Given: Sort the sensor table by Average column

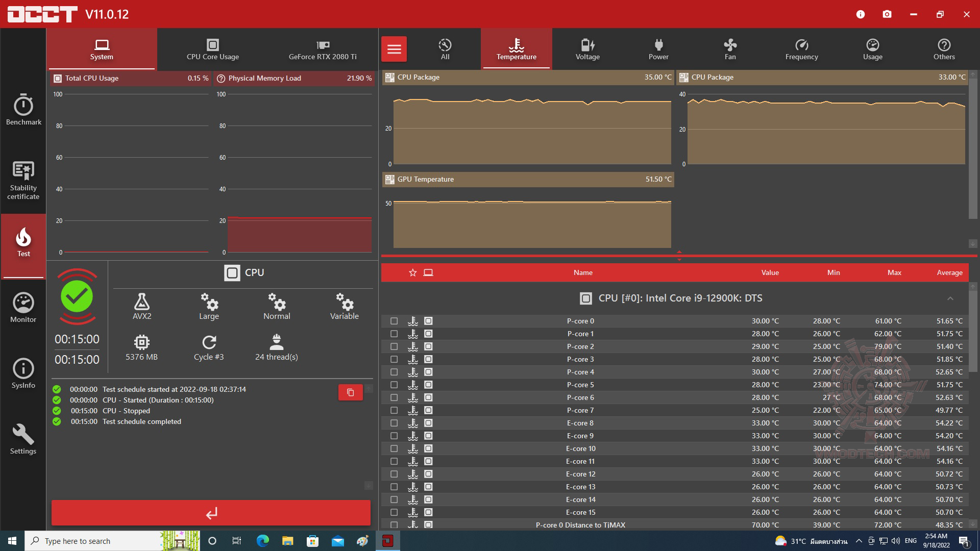Looking at the screenshot, I should (949, 272).
